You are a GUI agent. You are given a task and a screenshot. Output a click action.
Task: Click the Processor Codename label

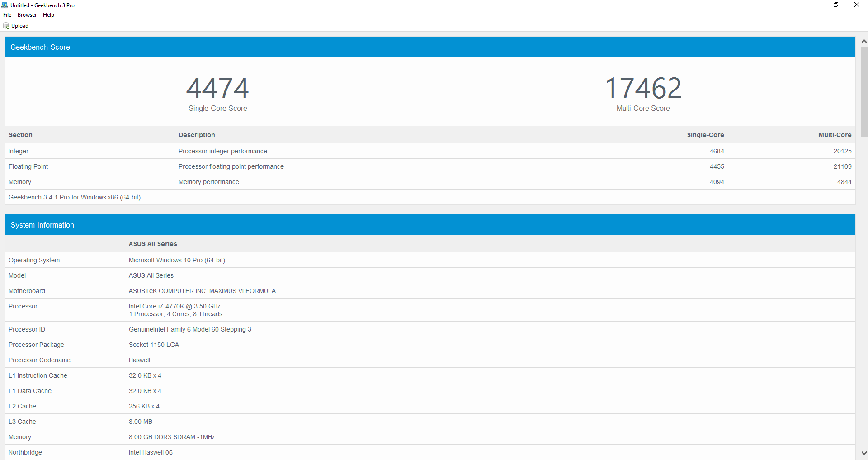point(39,360)
